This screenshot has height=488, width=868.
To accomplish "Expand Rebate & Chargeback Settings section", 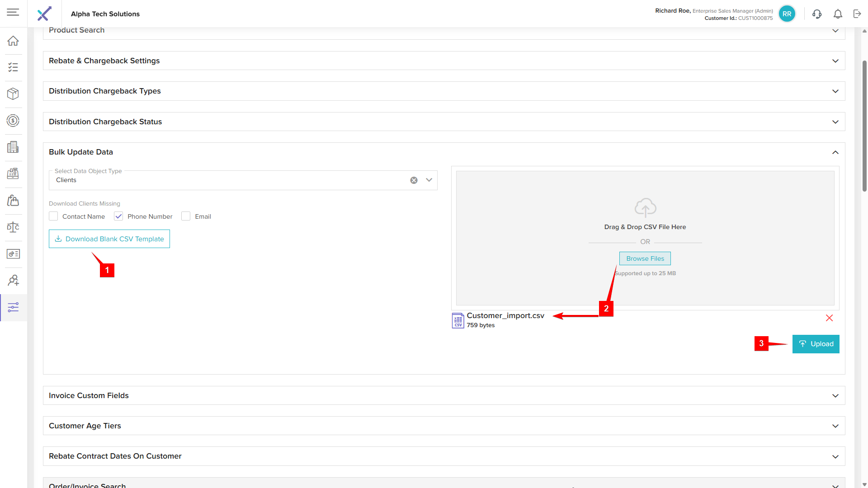I will click(x=835, y=61).
